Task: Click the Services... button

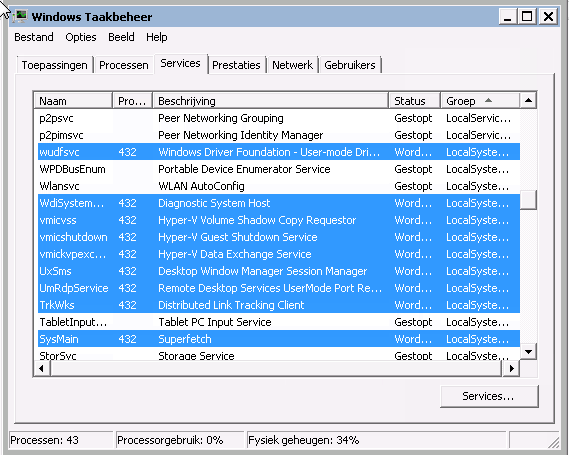Action: pos(489,396)
